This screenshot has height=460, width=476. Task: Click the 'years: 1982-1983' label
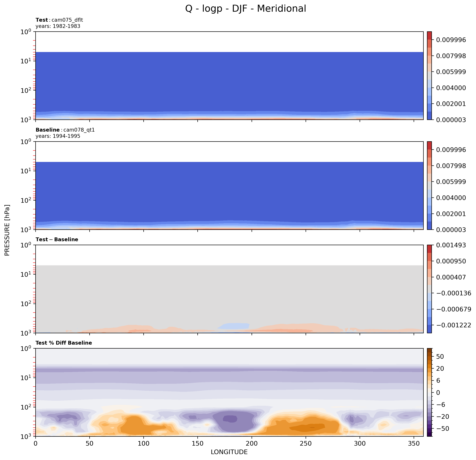click(58, 26)
